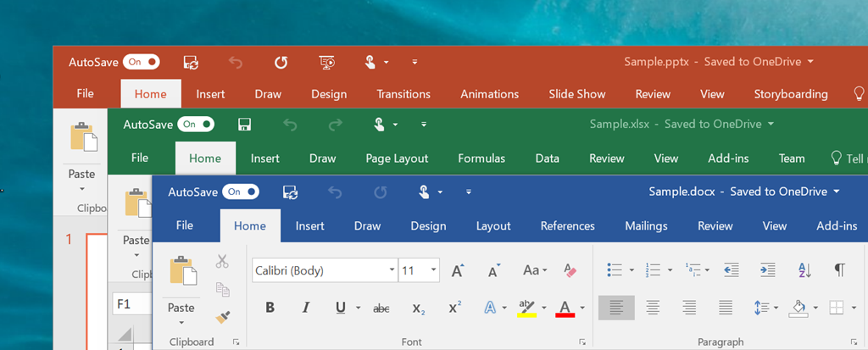Click the Bold button in Word
868x350 pixels.
(x=270, y=308)
